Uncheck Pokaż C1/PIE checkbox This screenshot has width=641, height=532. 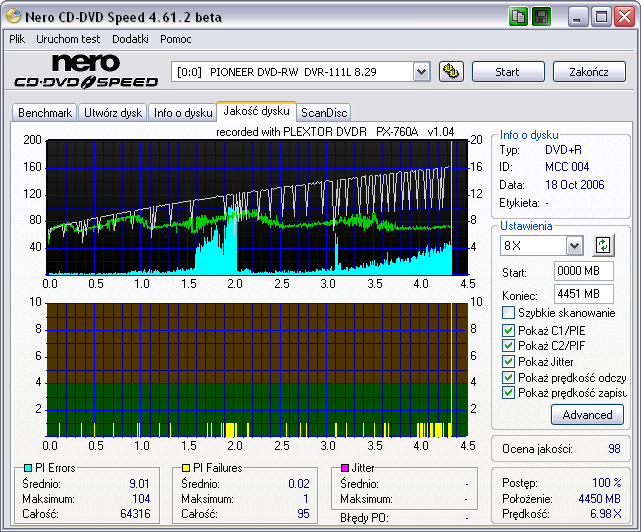[x=508, y=330]
